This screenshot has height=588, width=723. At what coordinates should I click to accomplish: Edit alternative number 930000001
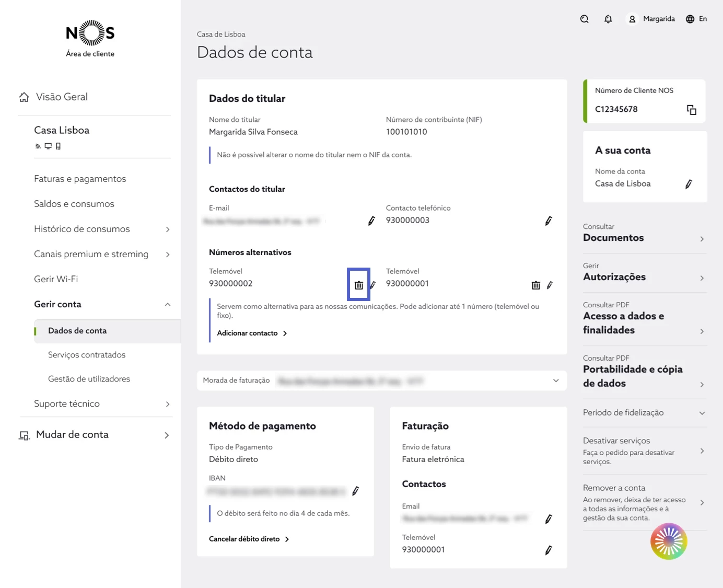[550, 285]
